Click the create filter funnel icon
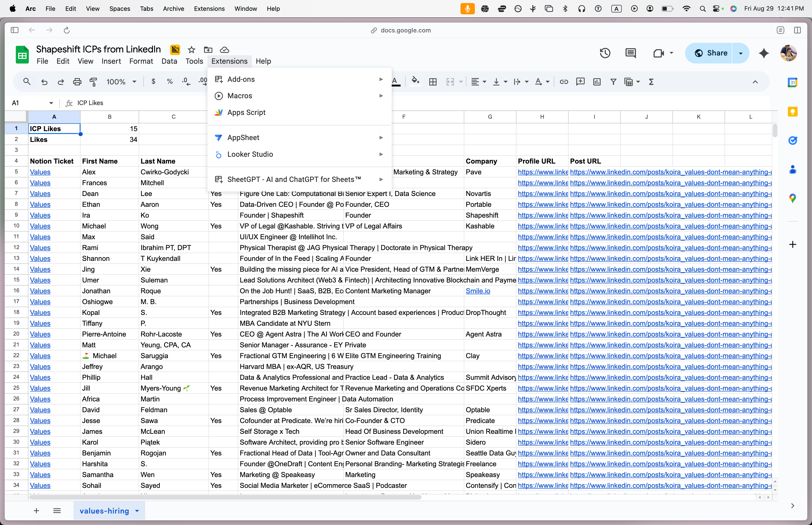This screenshot has width=812, height=525. tap(613, 82)
